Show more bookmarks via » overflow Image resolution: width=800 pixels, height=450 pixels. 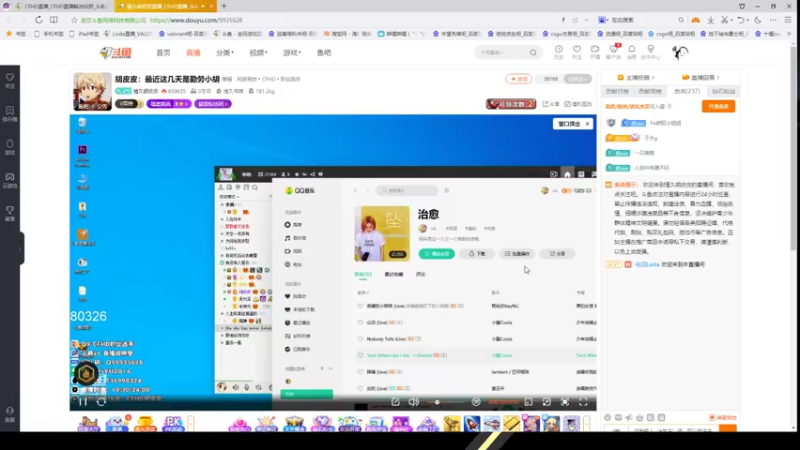click(789, 34)
